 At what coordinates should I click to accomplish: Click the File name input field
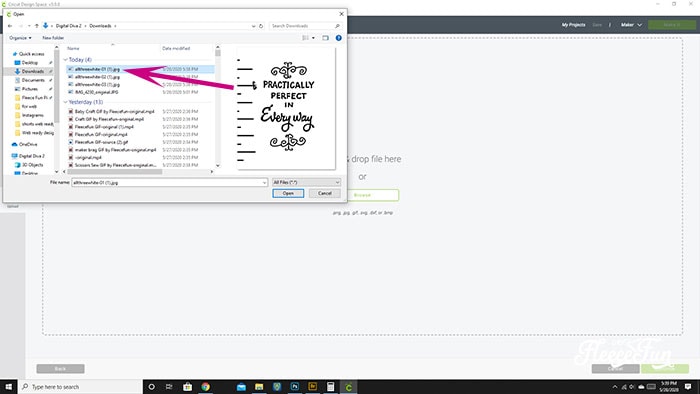click(x=169, y=182)
